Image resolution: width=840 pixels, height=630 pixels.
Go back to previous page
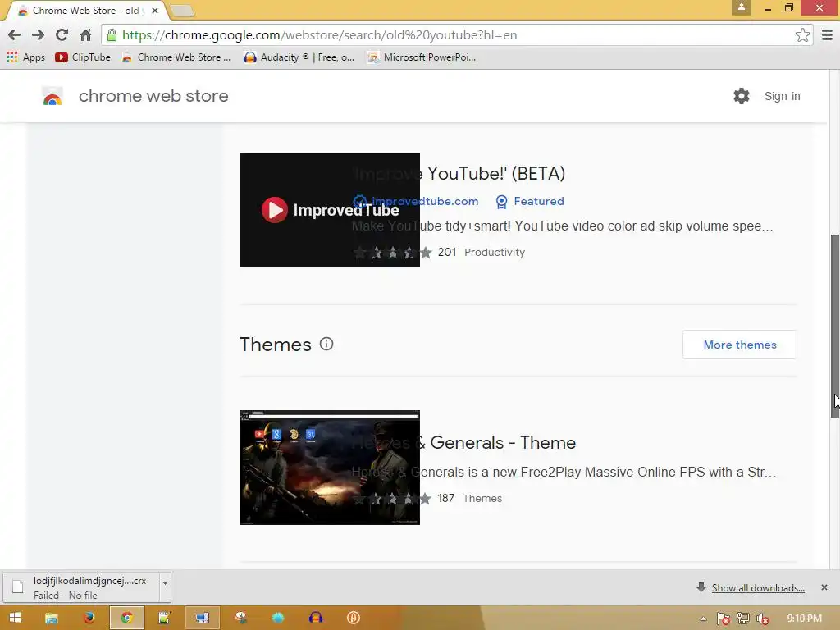click(x=15, y=35)
